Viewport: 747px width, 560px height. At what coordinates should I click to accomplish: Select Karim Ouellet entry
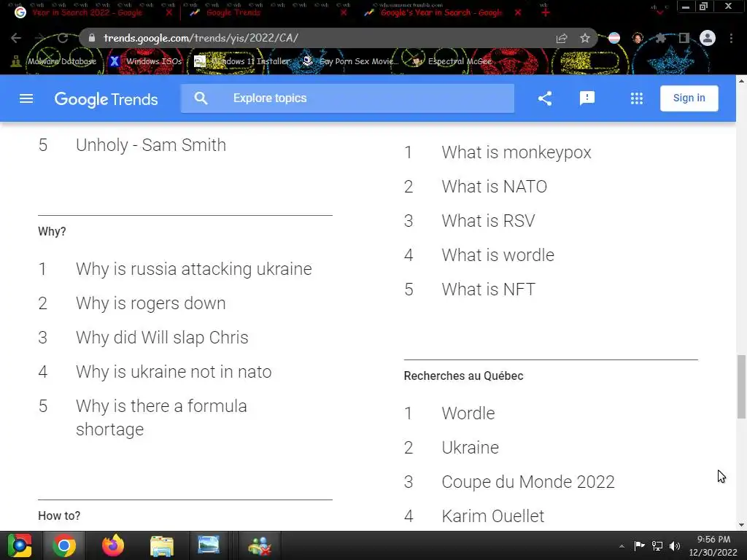click(492, 516)
